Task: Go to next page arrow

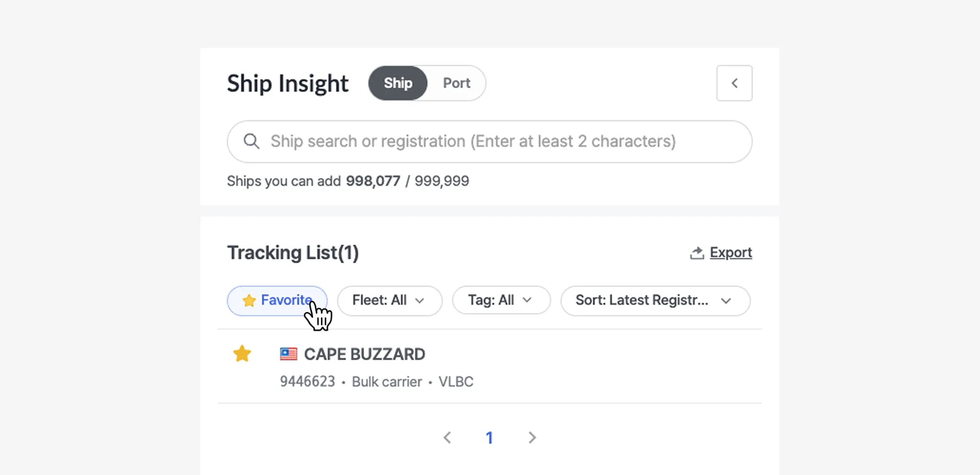Action: click(532, 438)
